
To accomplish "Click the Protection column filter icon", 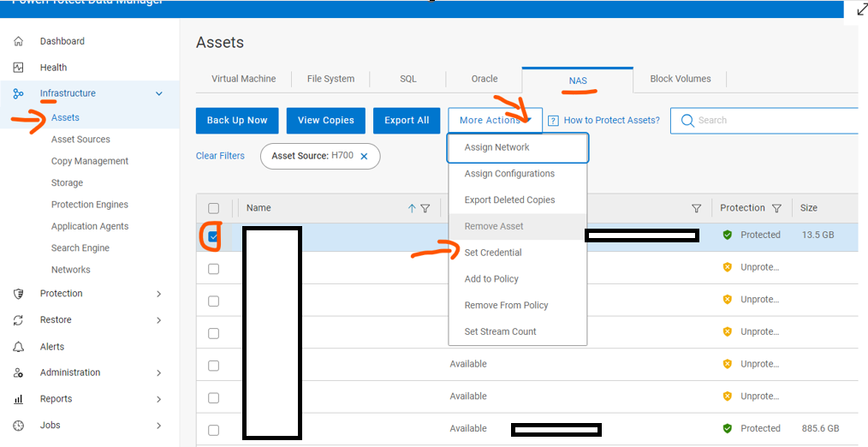I will point(776,208).
